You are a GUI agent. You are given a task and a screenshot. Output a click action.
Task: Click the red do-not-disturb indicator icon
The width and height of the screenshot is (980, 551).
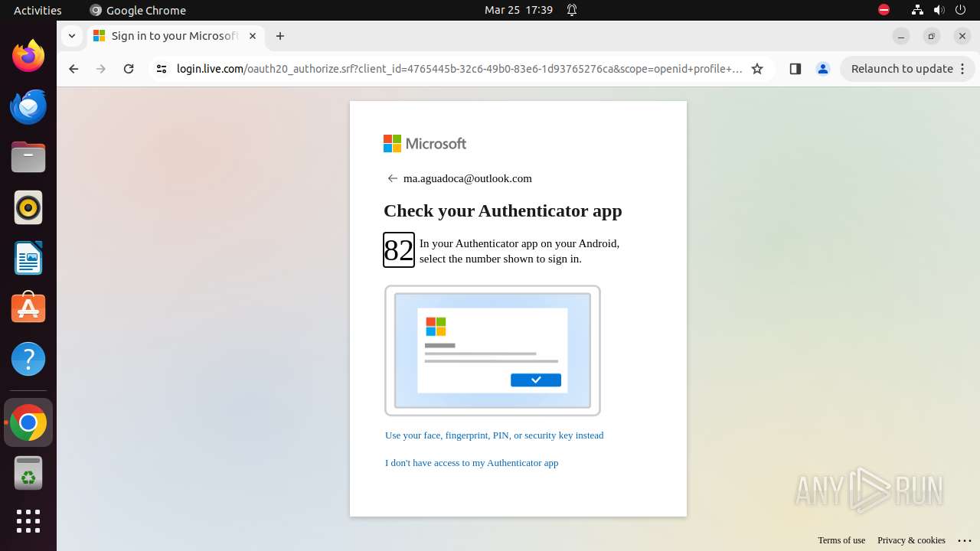(x=884, y=10)
